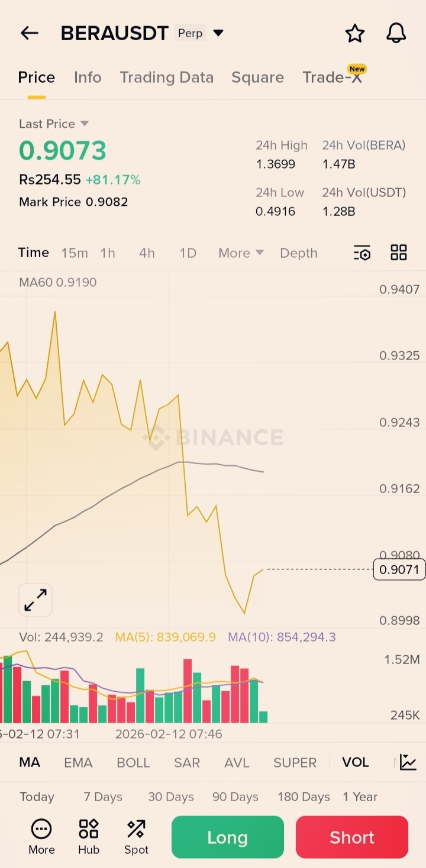Select the 15m timeframe tab
Viewport: 426px width, 868px height.
[x=75, y=253]
